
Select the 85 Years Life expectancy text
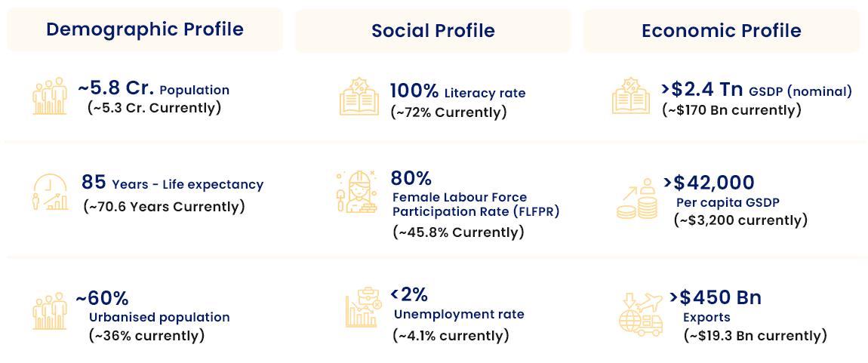pyautogui.click(x=172, y=183)
